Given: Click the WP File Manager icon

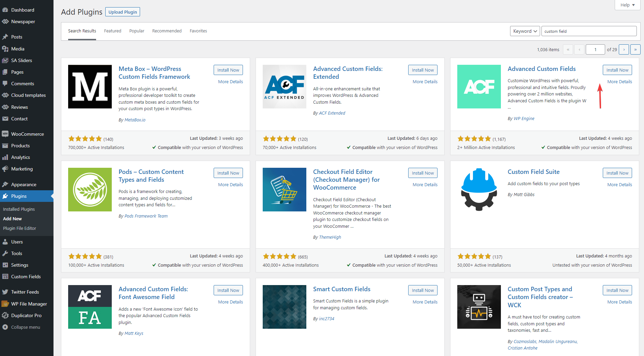Looking at the screenshot, I should 5,304.
